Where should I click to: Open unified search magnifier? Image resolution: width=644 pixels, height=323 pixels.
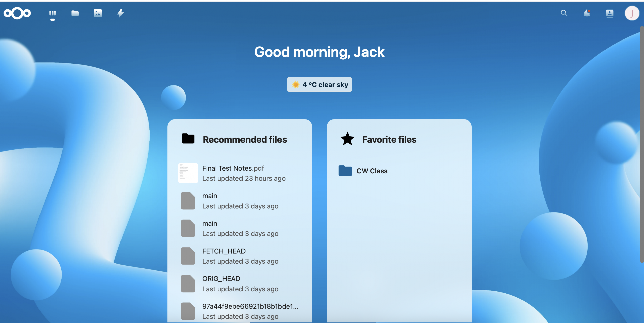[x=564, y=13]
